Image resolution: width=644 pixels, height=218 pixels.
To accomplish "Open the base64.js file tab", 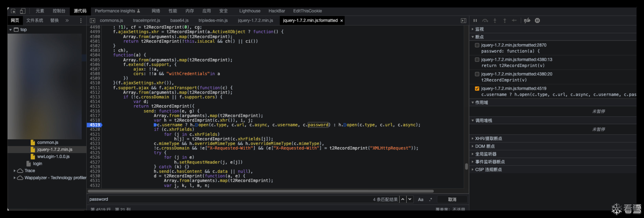I will [x=179, y=20].
